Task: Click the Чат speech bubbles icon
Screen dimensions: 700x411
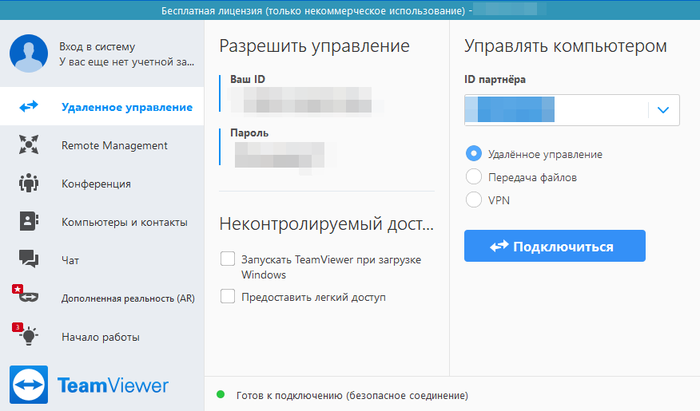Action: pos(29,260)
